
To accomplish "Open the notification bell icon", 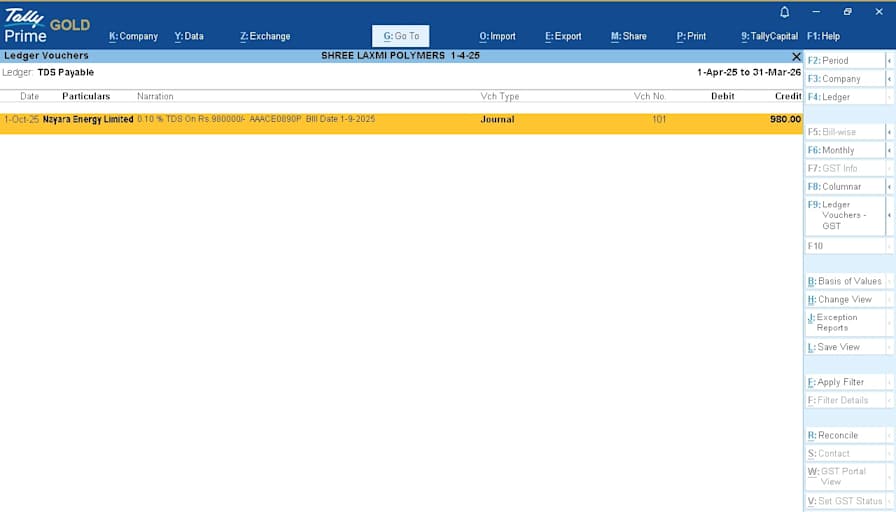I will [785, 12].
